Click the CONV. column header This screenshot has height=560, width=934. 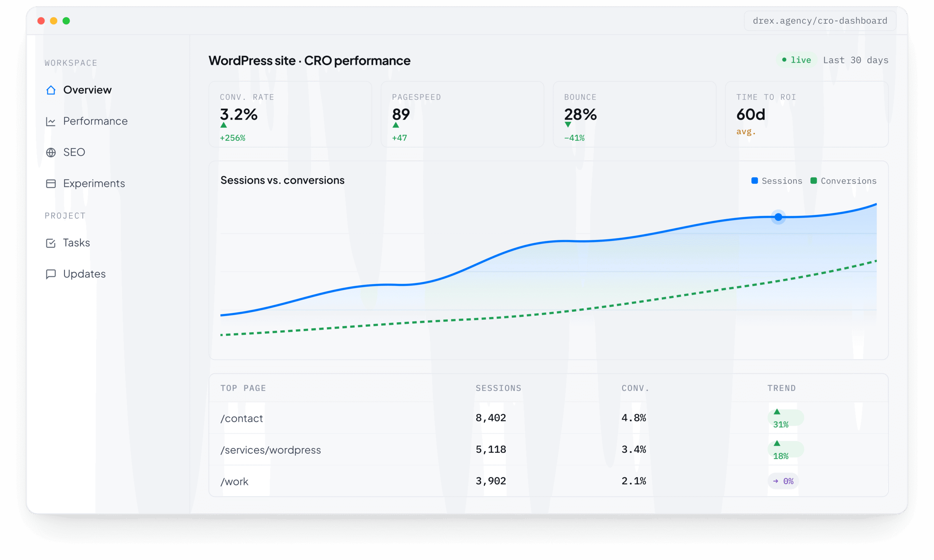(636, 388)
